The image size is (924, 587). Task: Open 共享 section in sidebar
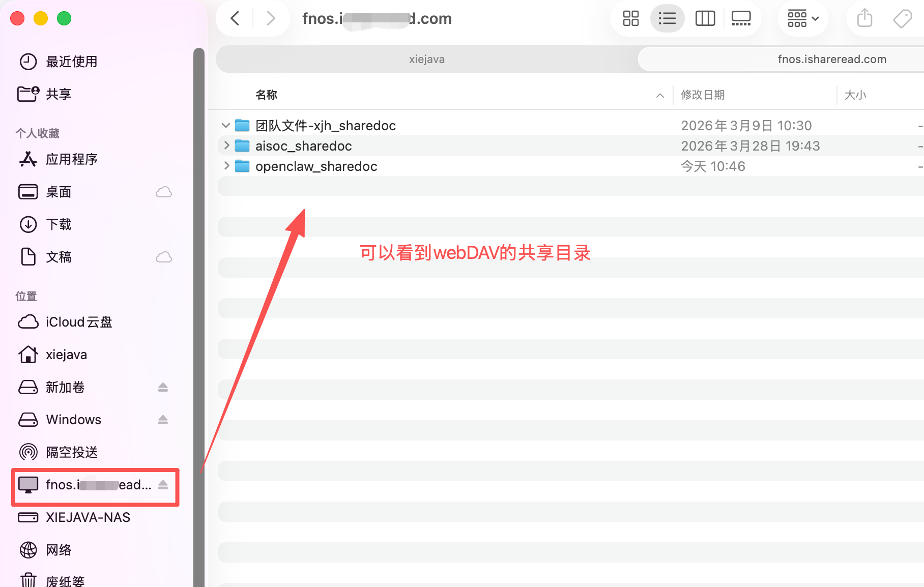click(59, 94)
